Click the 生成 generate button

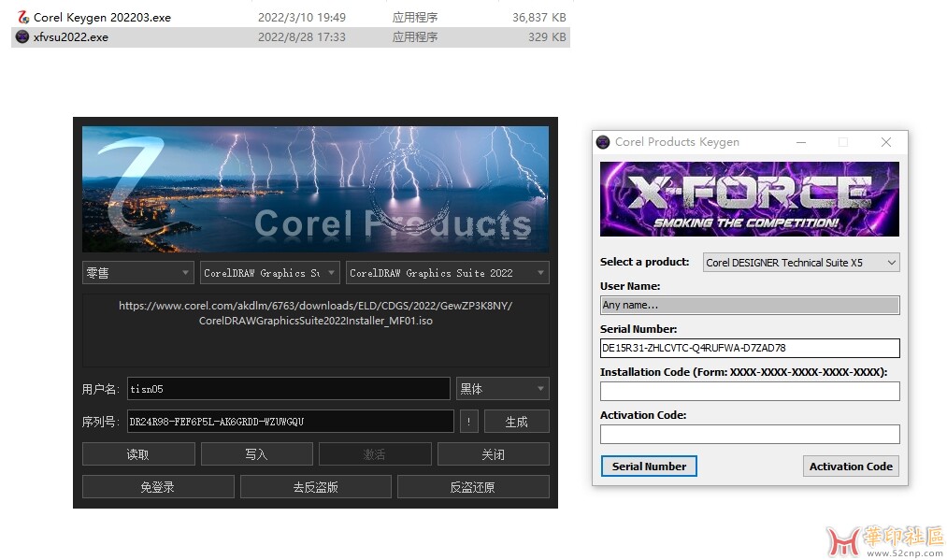point(516,422)
